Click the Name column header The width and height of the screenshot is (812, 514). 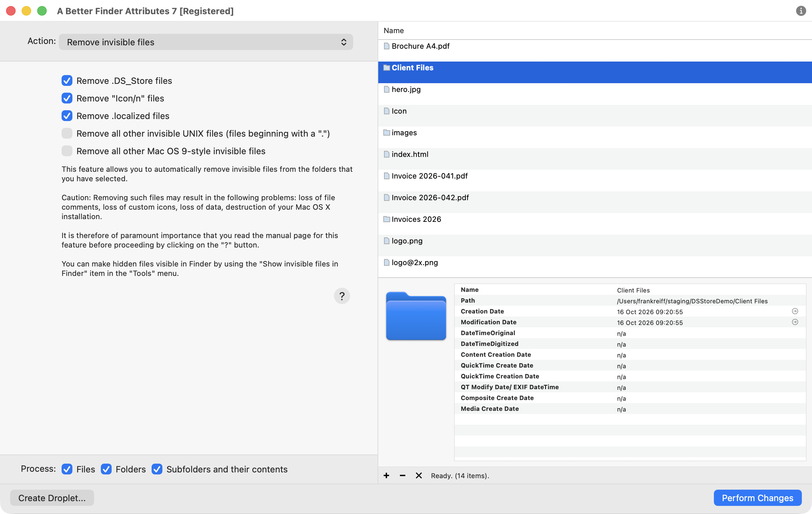pos(595,30)
